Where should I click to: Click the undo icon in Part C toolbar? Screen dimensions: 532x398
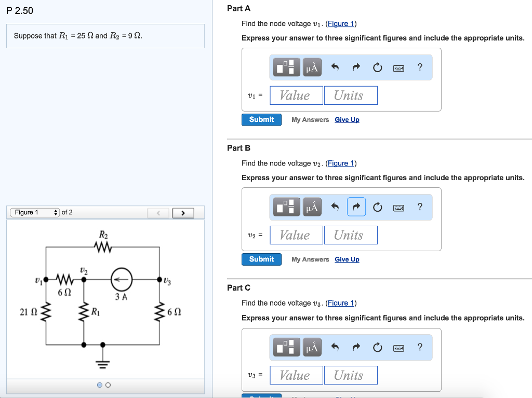[335, 347]
